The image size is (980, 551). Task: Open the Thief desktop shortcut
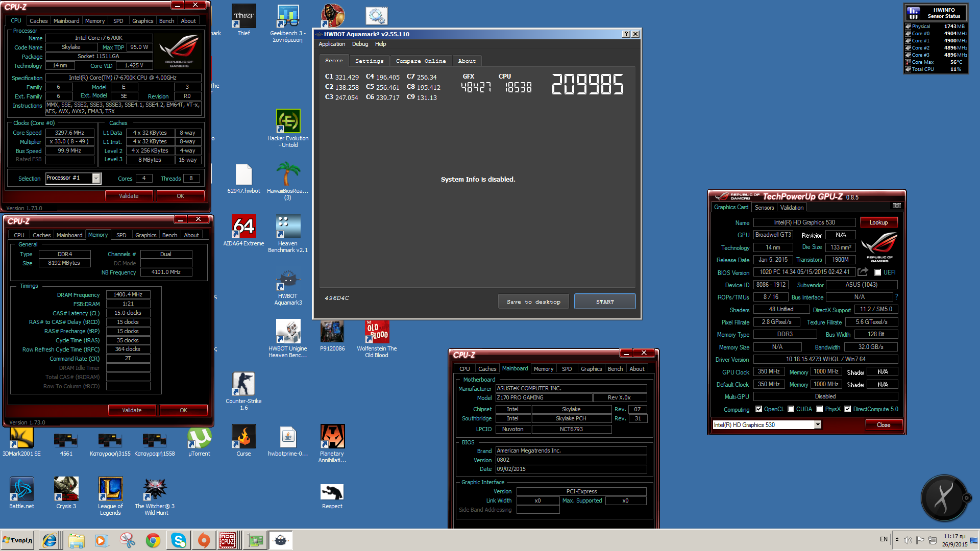pos(243,19)
